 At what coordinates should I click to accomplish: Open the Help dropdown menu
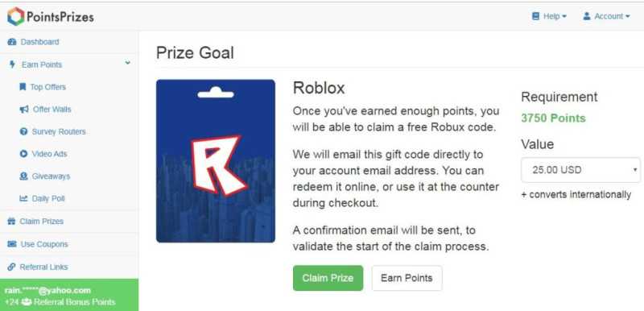coord(549,16)
